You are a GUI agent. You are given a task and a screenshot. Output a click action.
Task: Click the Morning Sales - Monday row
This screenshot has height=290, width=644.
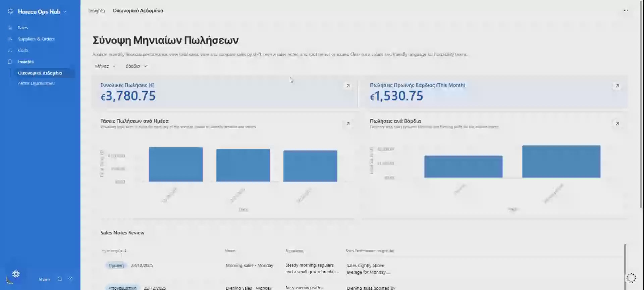click(x=249, y=266)
